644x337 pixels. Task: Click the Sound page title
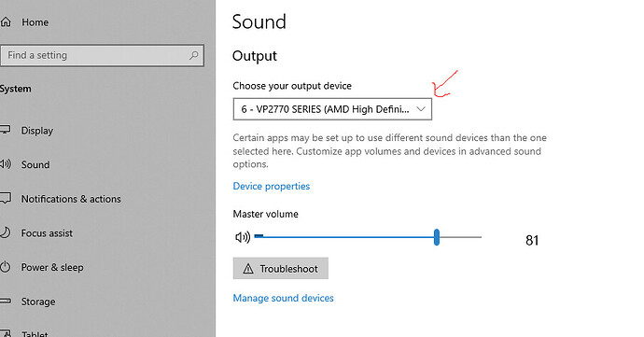pos(259,21)
